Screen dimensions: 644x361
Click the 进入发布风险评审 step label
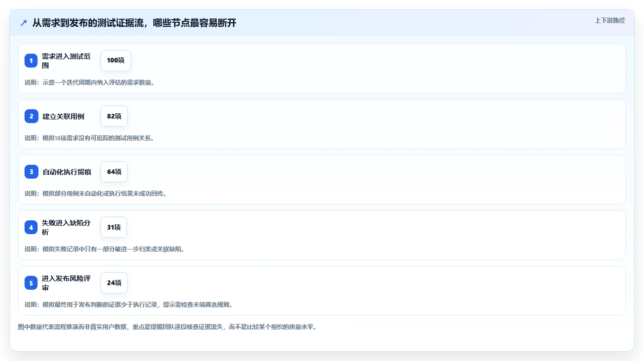[x=66, y=283]
